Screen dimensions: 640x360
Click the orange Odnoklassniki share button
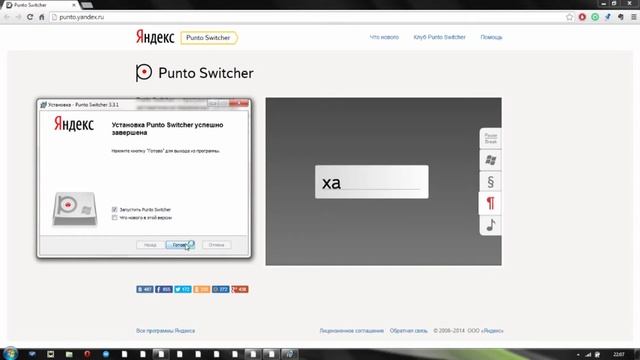point(202,289)
